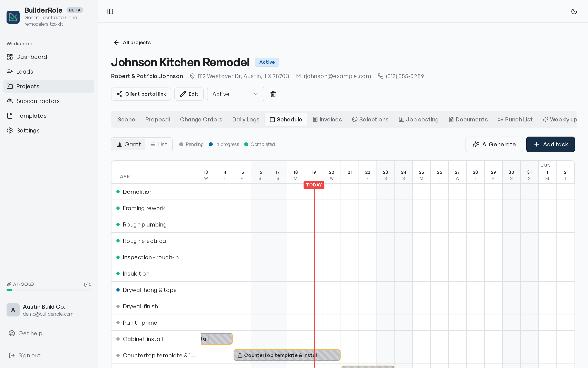Click the TODAY marker on timeline

pos(314,185)
